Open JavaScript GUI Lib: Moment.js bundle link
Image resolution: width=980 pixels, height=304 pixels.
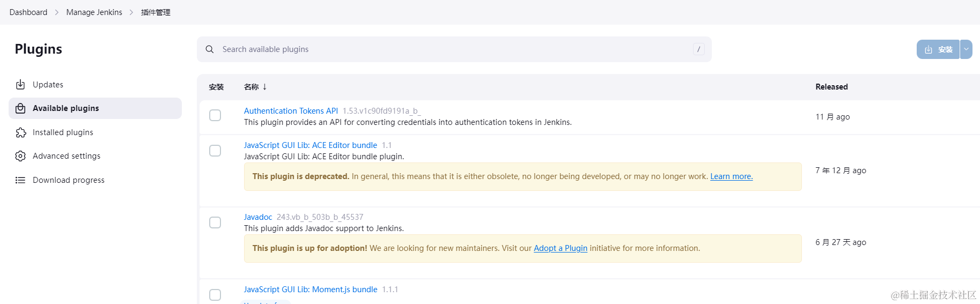[311, 290]
